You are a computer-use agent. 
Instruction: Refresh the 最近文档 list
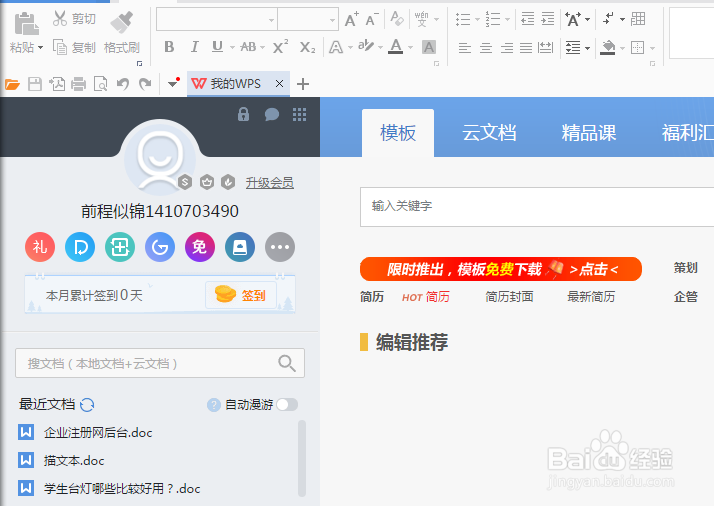[x=87, y=404]
